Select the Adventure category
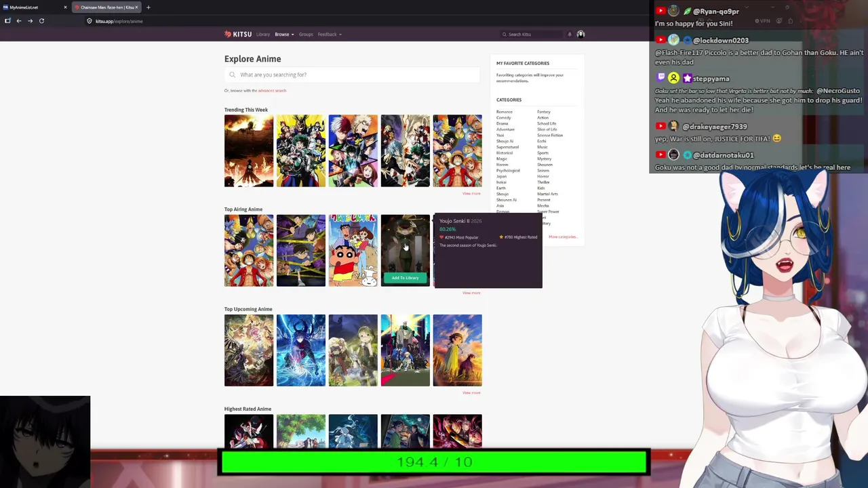Screen dimensions: 868x488 (x=506, y=129)
